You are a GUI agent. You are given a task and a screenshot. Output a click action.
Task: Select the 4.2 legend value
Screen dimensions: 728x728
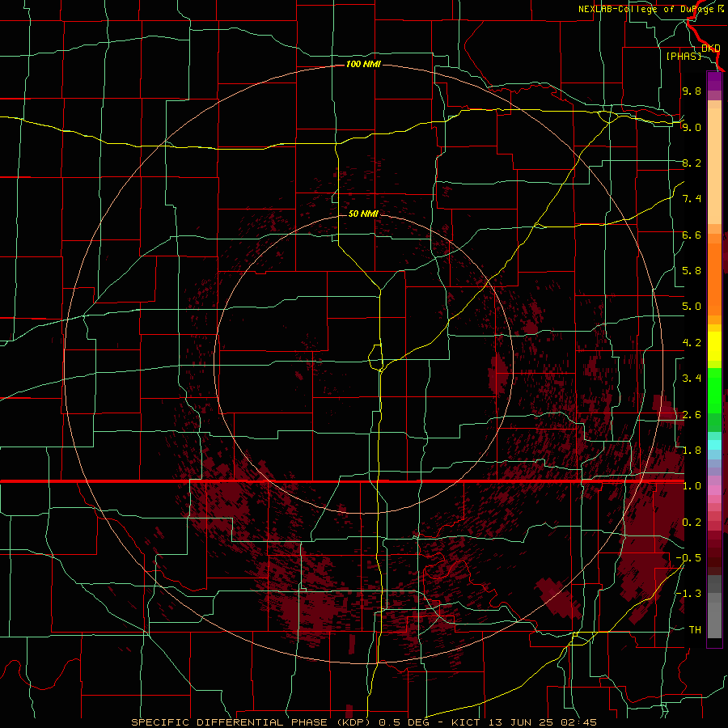pos(692,343)
